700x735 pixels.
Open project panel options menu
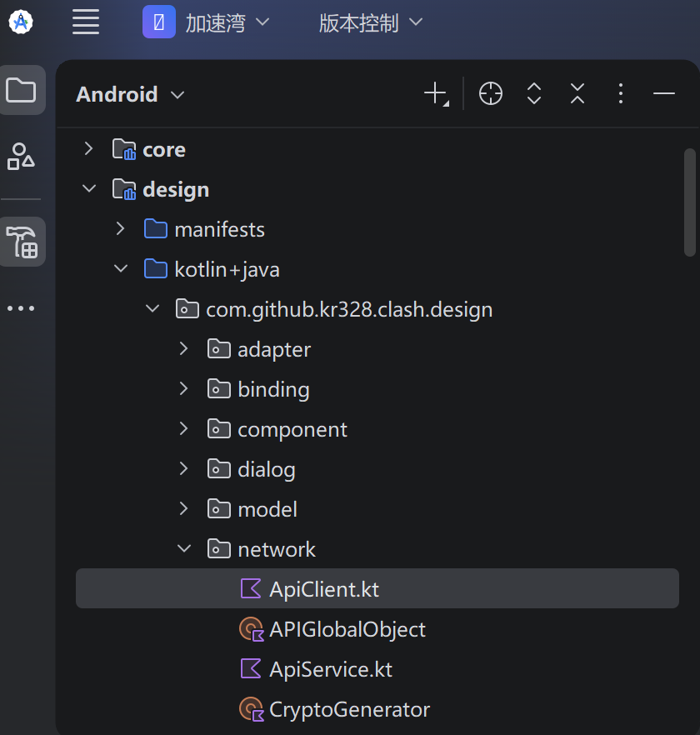[x=621, y=93]
